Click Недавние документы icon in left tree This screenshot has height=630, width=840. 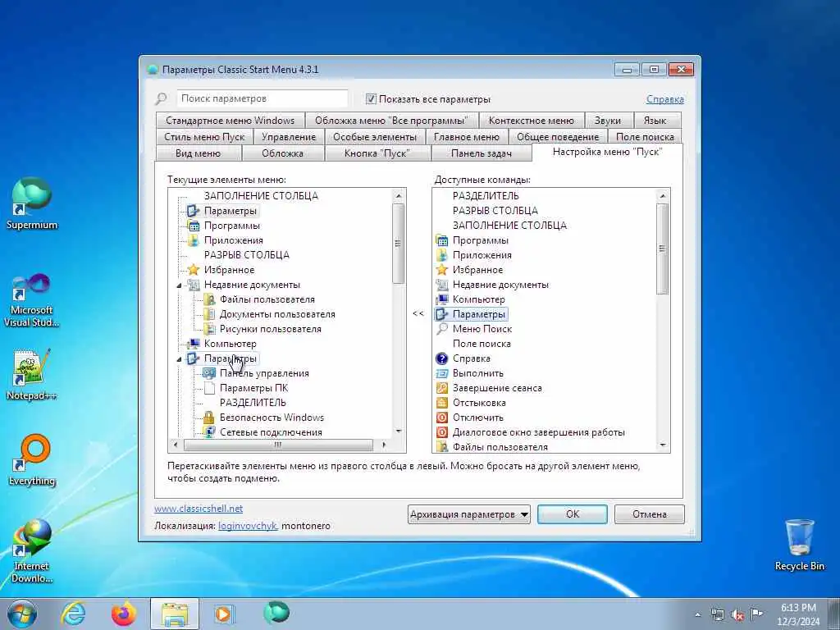(x=194, y=285)
